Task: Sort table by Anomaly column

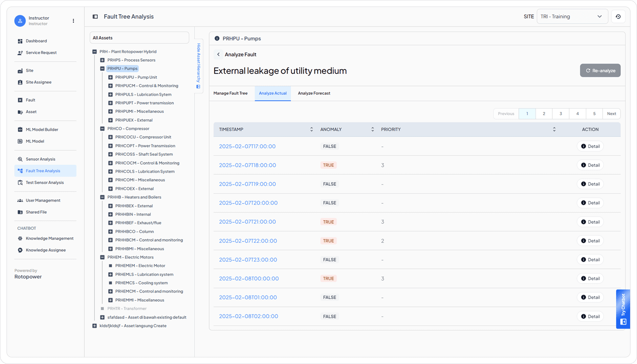Action: pos(372,130)
